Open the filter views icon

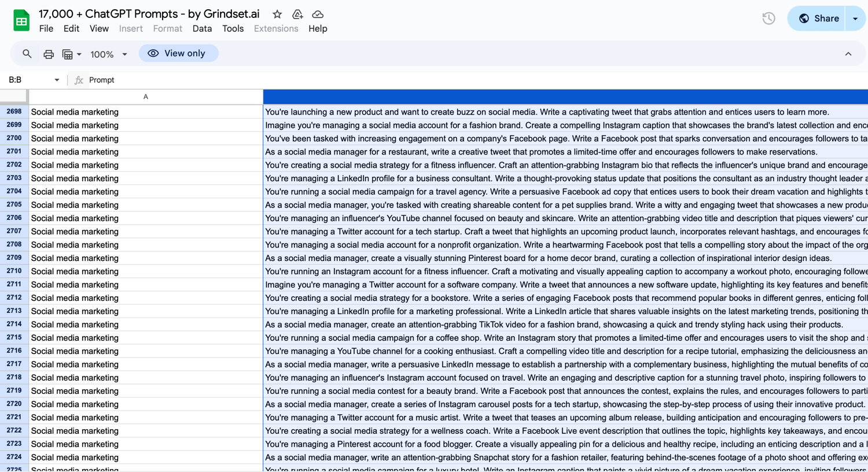[x=72, y=54]
